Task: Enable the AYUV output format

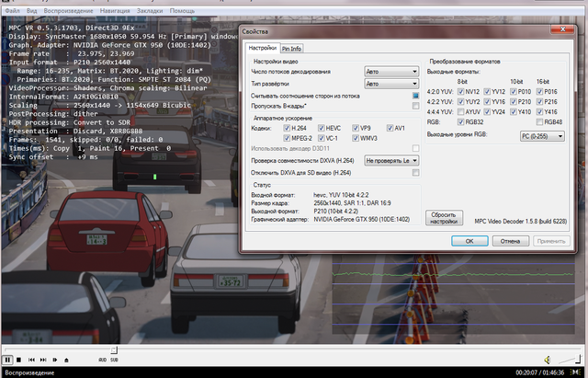Action: pyautogui.click(x=461, y=112)
